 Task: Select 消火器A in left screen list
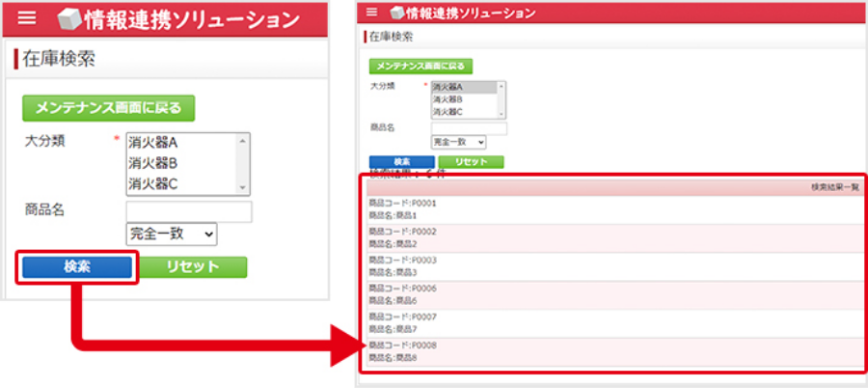click(181, 143)
